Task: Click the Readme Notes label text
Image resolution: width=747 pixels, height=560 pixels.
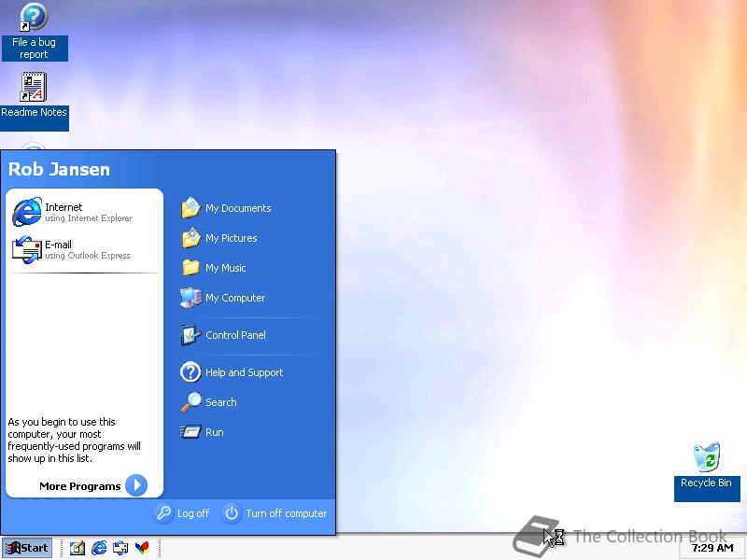Action: click(x=34, y=112)
